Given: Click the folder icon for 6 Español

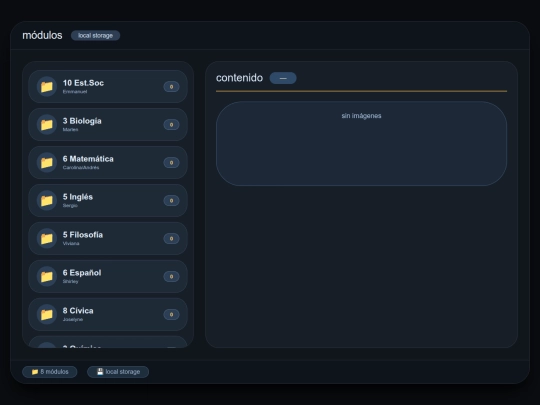Looking at the screenshot, I should [47, 276].
